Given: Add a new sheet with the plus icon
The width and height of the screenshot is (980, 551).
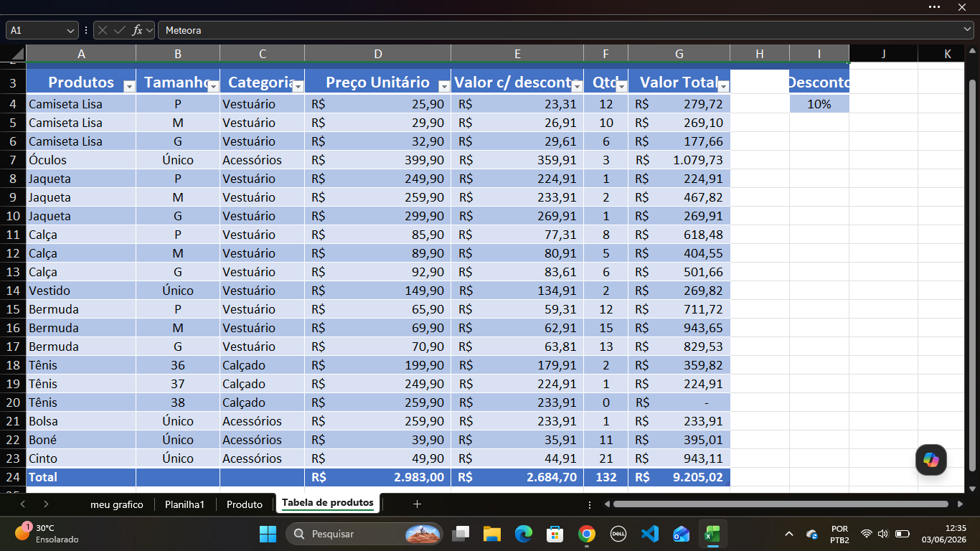Looking at the screenshot, I should tap(417, 504).
